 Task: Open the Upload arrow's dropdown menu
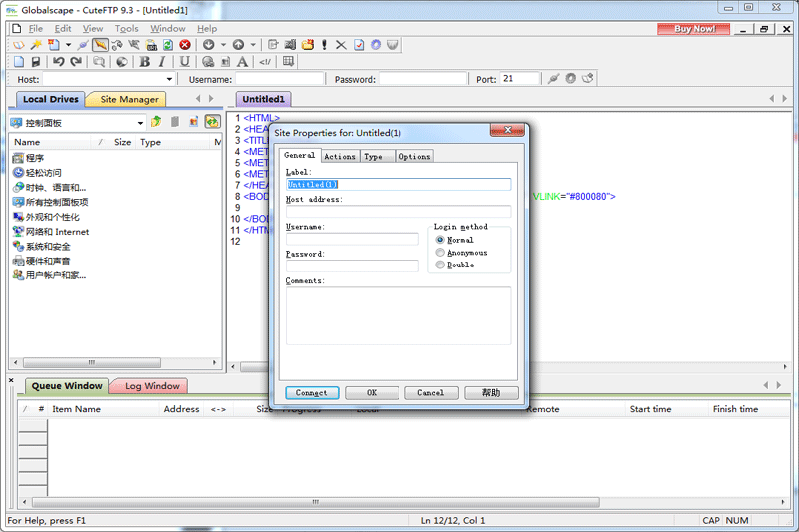[253, 45]
